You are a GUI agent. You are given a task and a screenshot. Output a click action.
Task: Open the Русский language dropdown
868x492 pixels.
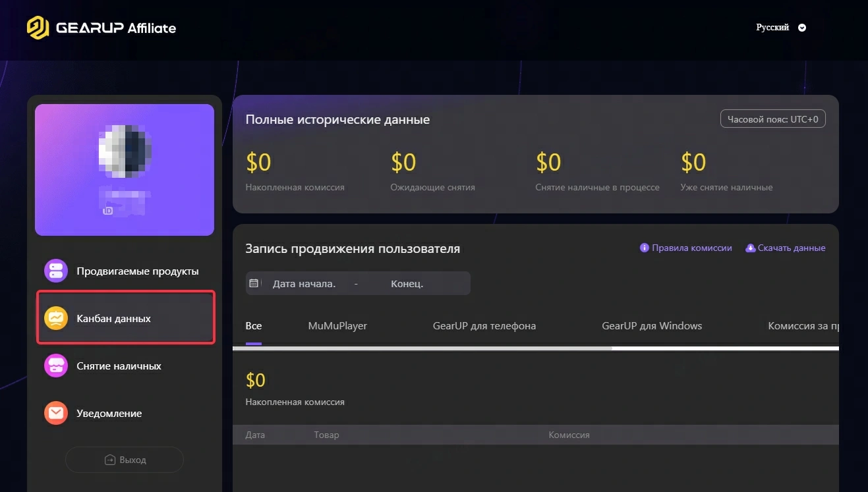(x=780, y=27)
